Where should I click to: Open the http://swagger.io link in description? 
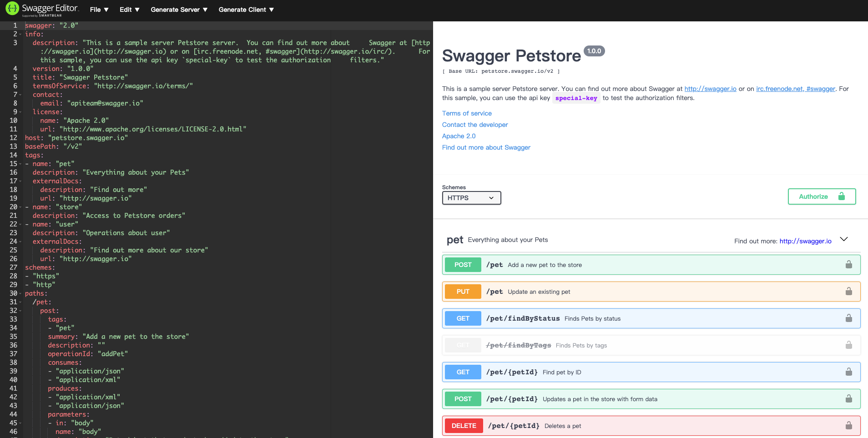tap(710, 89)
